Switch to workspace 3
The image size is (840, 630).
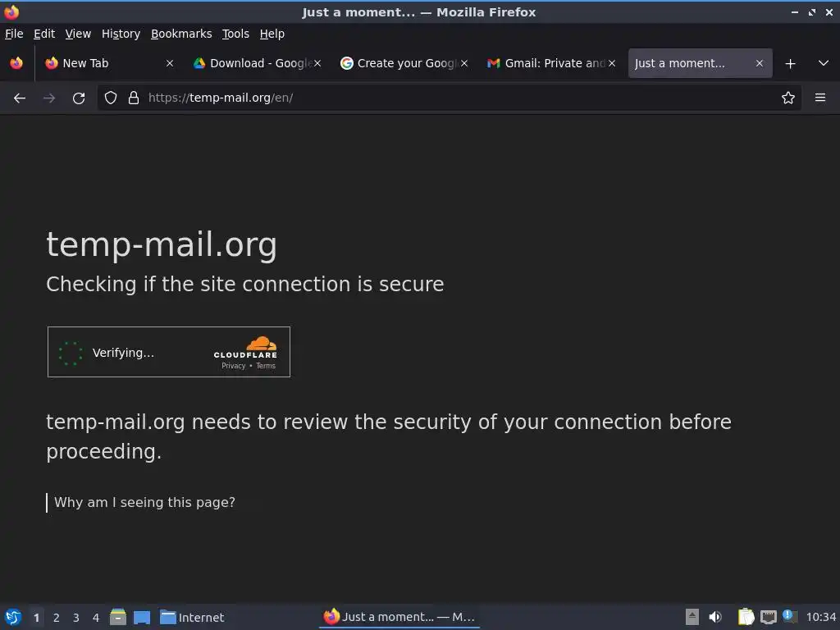76,618
